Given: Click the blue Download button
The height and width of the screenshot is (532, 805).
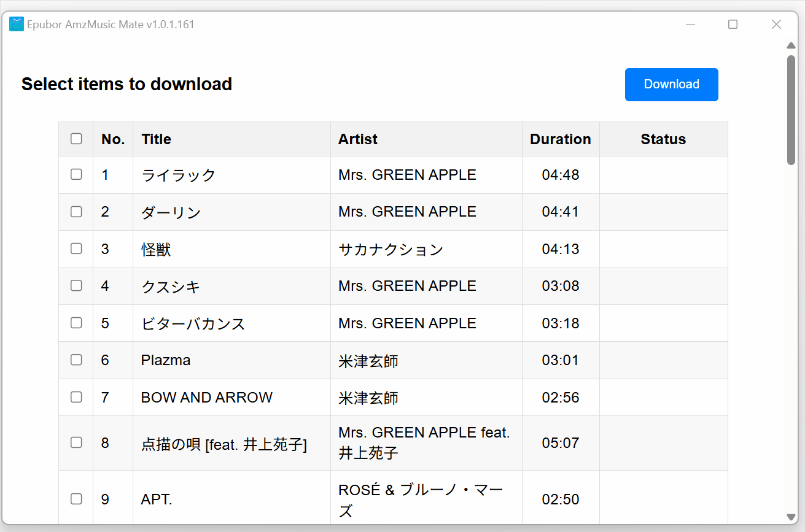Looking at the screenshot, I should [671, 85].
